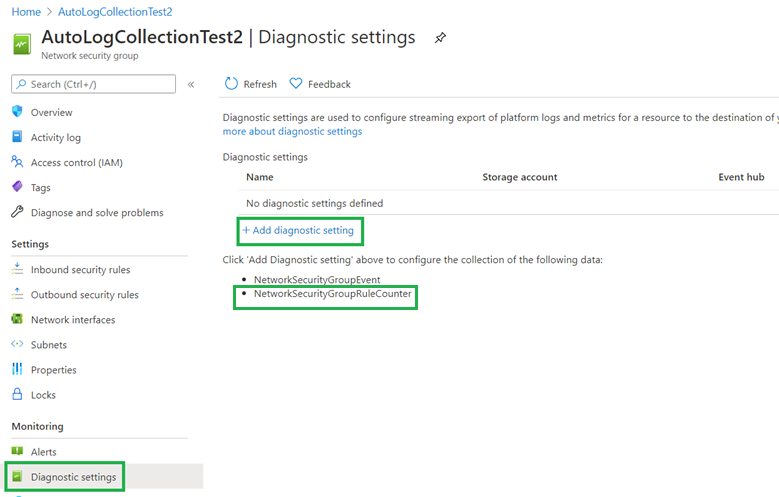
Task: Open Overview menu item
Action: (51, 112)
